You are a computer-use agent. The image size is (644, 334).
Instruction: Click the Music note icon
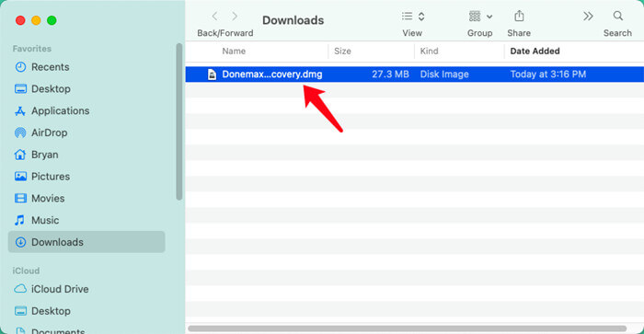point(19,220)
